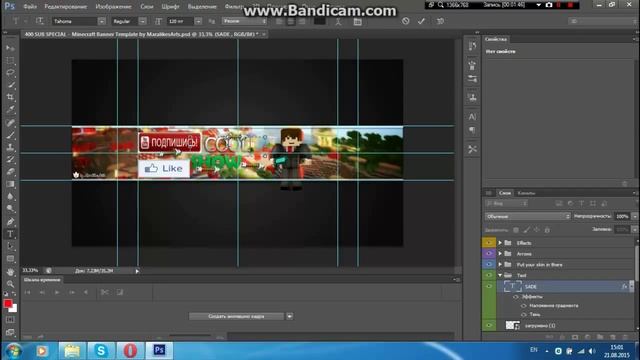Image resolution: width=640 pixels, height=360 pixels.
Task: Select the Hand tool
Action: (10, 271)
